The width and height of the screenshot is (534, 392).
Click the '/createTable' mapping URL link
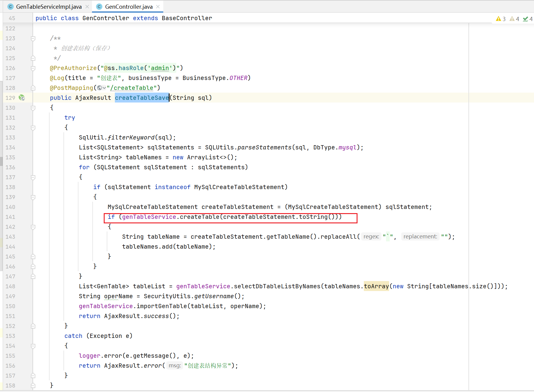click(132, 88)
